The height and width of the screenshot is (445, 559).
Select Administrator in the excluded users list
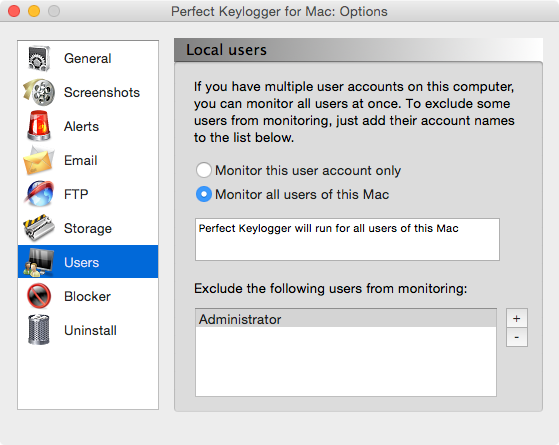pos(346,319)
